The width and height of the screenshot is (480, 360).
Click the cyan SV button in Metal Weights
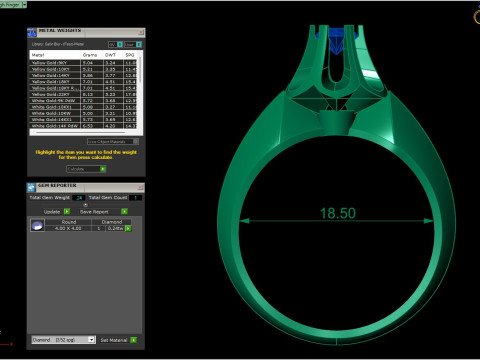point(120,44)
